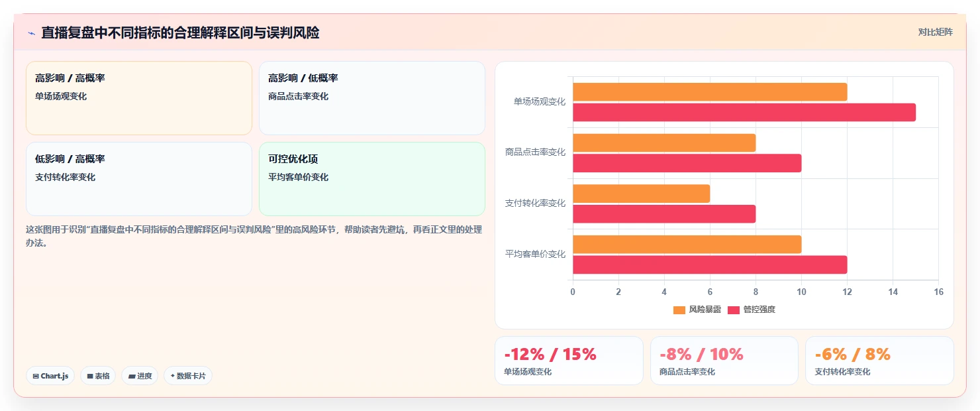Toggle the 管控强度 legend red swatch
The width and height of the screenshot is (980, 411).
point(734,310)
